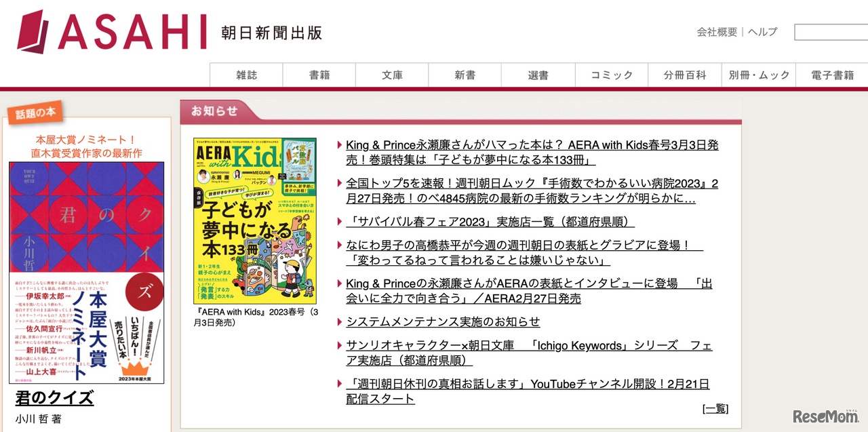Click the red arrow bullet beside サバイバル春フェア2023
Viewport: 868px width, 432px height.
[x=339, y=222]
